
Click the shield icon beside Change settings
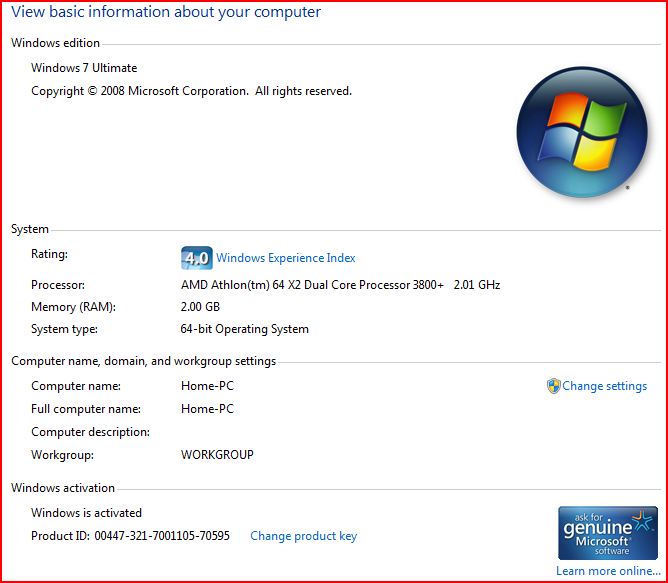[553, 386]
